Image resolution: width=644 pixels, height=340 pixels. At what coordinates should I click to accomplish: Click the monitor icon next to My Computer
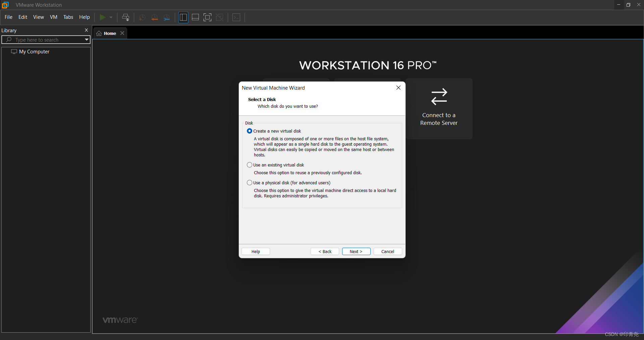(14, 52)
